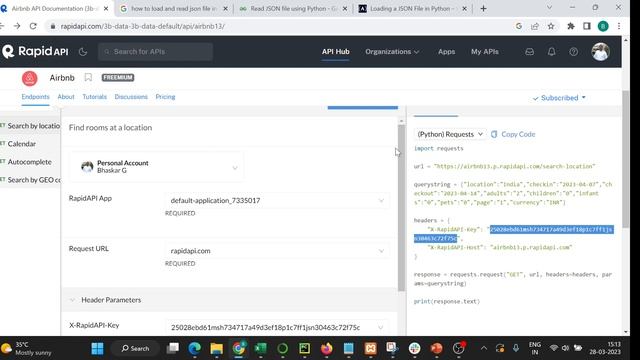
Task: Open Microsoft Edge from taskbar
Action: click(x=195, y=349)
